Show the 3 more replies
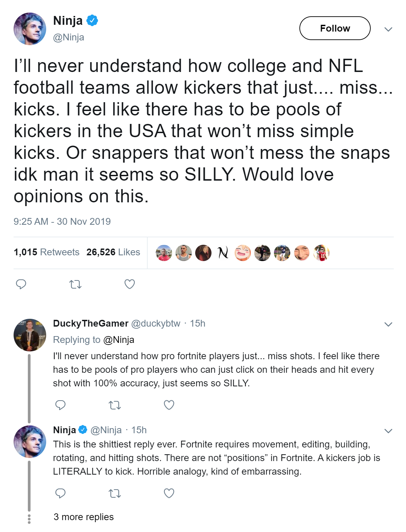This screenshot has height=532, width=406. pos(84,517)
